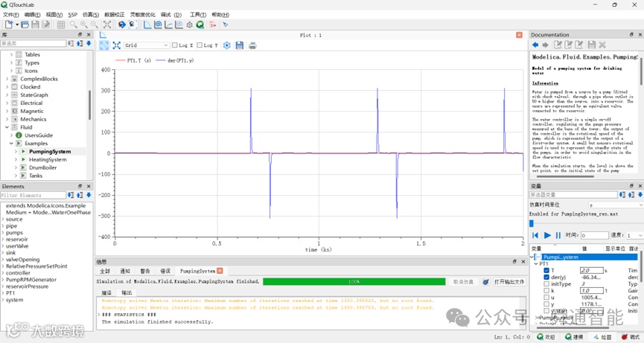644x343 pixels.
Task: Uncheck variable der(y) in PT1
Action: (x=546, y=278)
